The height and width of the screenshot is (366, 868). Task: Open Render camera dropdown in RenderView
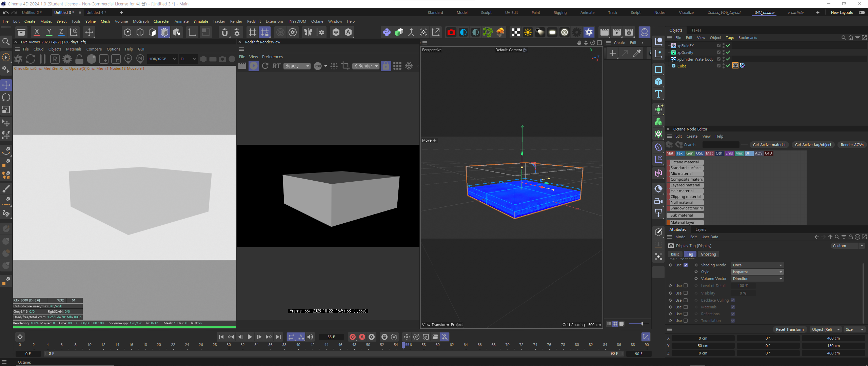pos(366,66)
